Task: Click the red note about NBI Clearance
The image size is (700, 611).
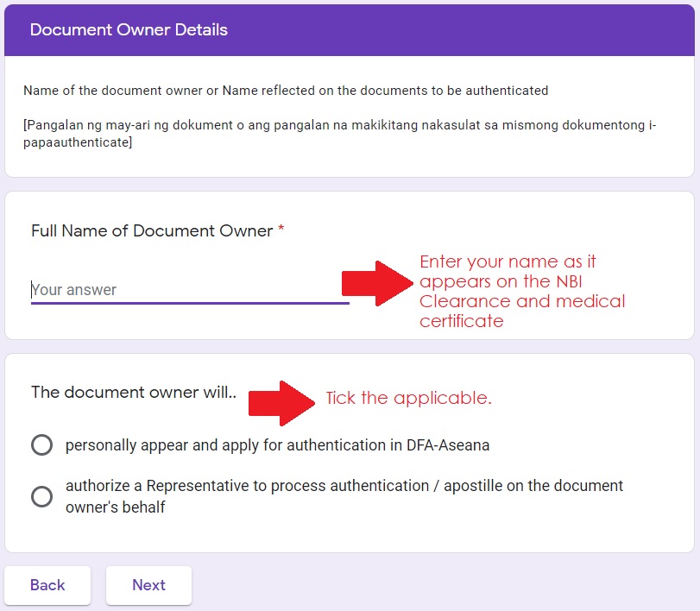Action: [x=521, y=281]
